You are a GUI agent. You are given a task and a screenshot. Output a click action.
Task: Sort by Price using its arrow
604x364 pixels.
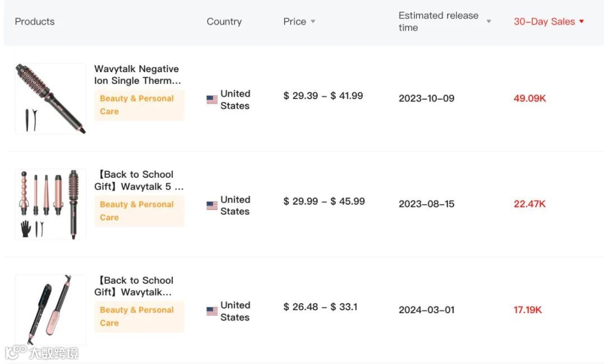(x=313, y=22)
